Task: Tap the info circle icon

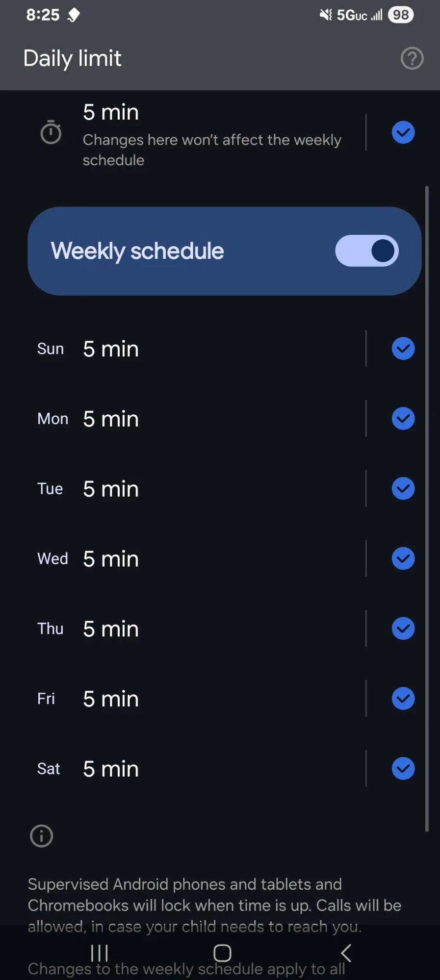Action: point(42,836)
